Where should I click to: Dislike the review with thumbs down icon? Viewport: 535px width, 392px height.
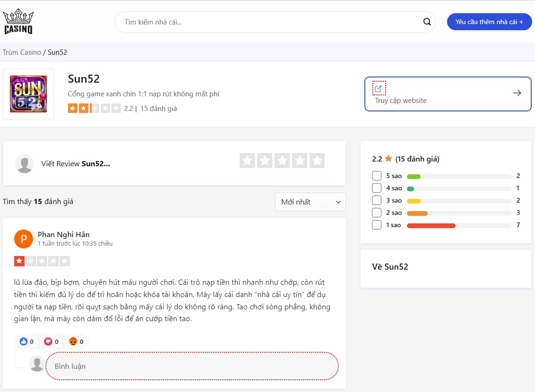pyautogui.click(x=48, y=341)
